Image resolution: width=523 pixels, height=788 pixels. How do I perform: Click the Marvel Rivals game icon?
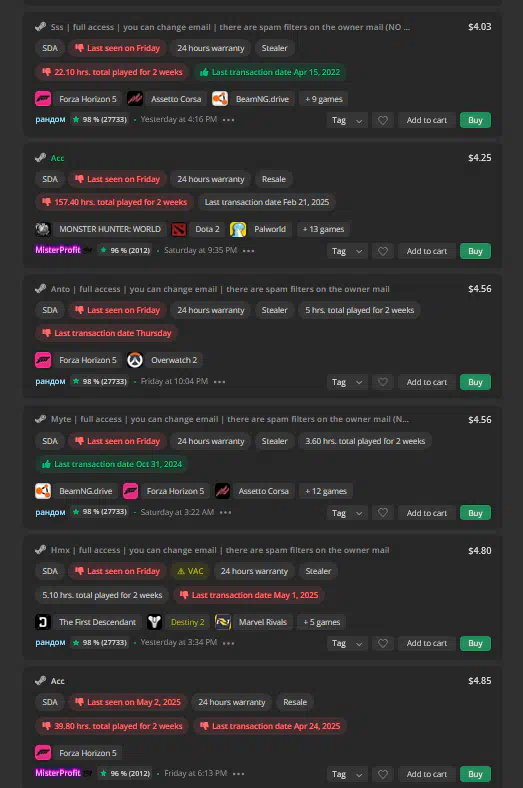223,622
